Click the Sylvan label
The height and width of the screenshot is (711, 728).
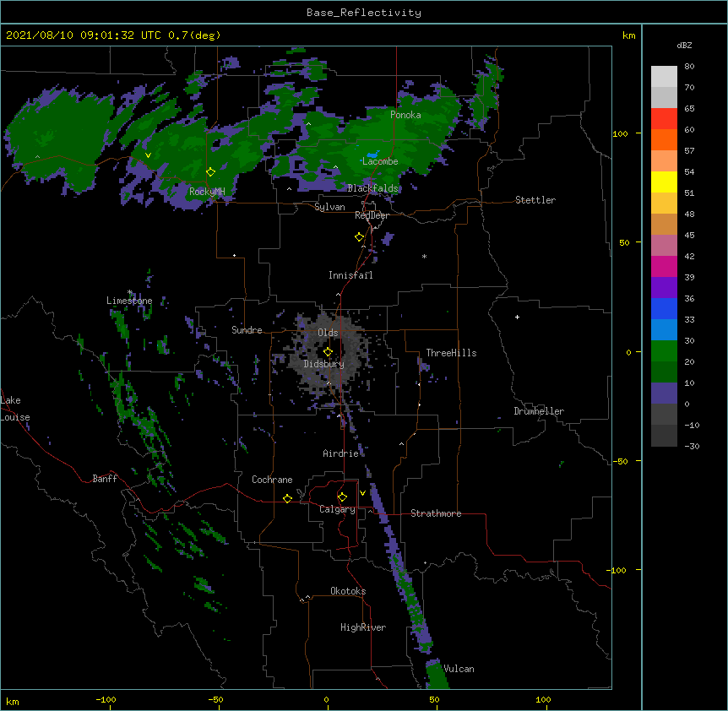(x=329, y=207)
